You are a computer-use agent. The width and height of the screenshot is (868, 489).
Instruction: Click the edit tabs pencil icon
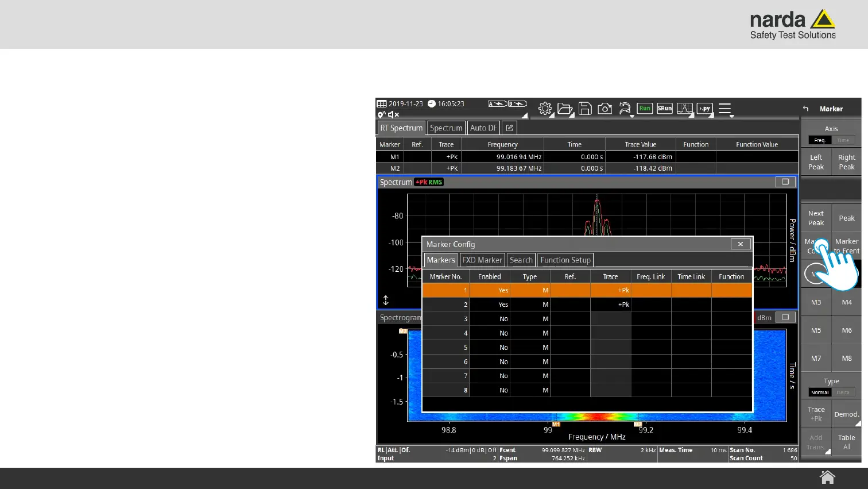pos(509,128)
